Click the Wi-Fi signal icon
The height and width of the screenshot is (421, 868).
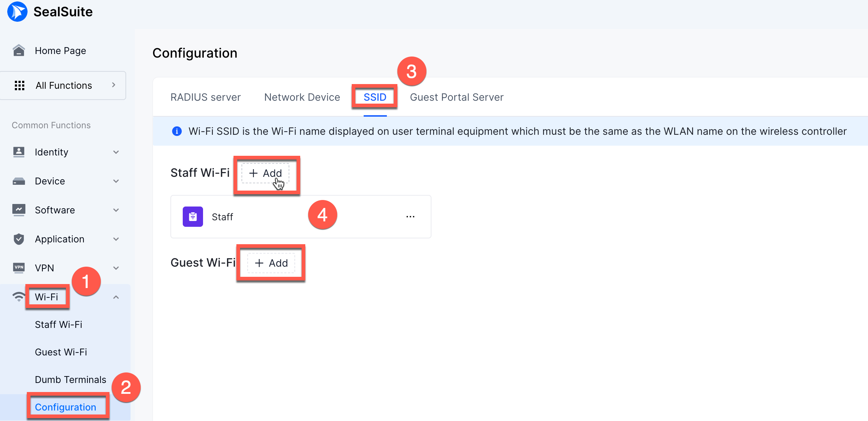point(19,296)
